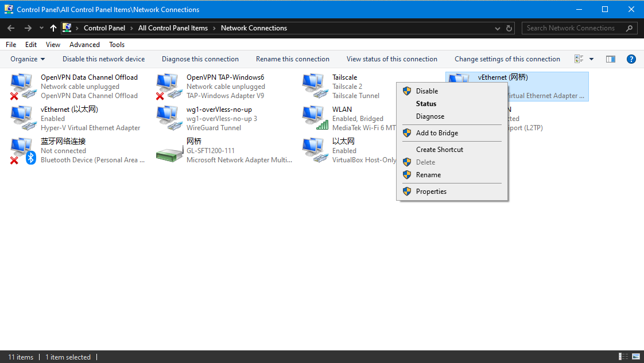Click Rename this connection
Image resolution: width=644 pixels, height=363 pixels.
click(292, 59)
